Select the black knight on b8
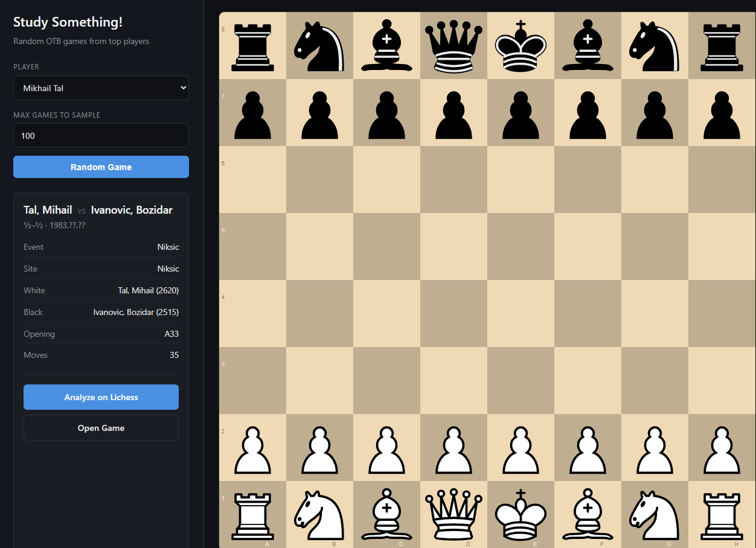 point(319,46)
